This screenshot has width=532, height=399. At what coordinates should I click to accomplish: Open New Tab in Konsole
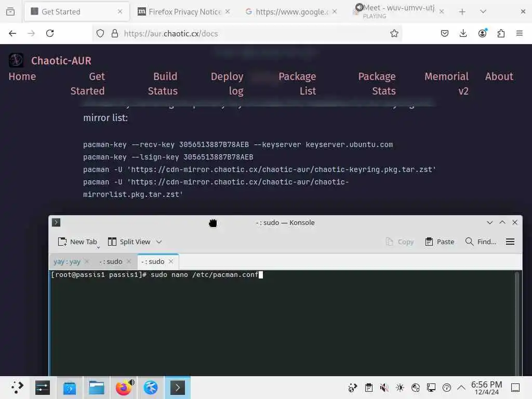pos(77,242)
